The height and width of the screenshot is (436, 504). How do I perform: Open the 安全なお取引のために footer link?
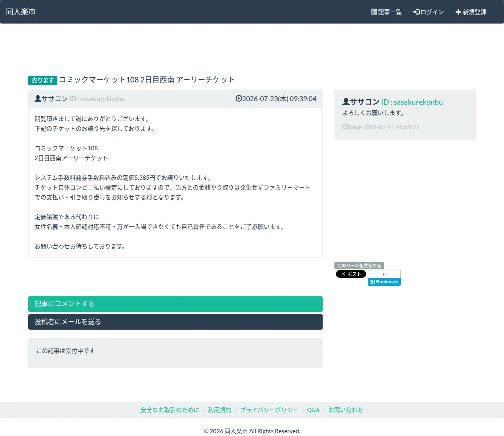click(x=170, y=410)
